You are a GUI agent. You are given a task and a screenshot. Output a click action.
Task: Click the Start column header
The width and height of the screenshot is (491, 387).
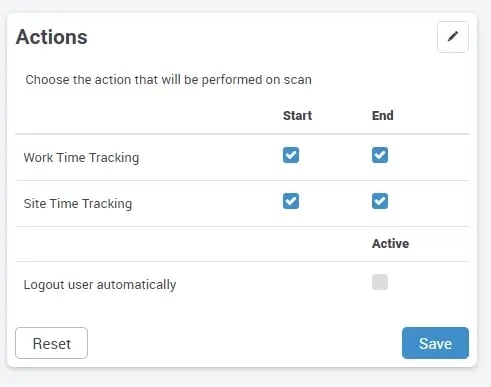[297, 116]
